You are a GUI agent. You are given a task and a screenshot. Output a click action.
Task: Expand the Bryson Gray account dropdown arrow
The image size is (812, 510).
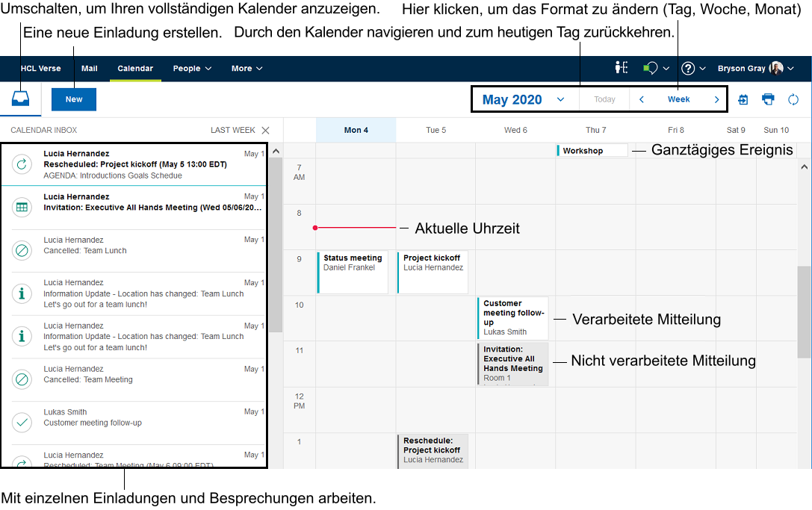pos(791,69)
